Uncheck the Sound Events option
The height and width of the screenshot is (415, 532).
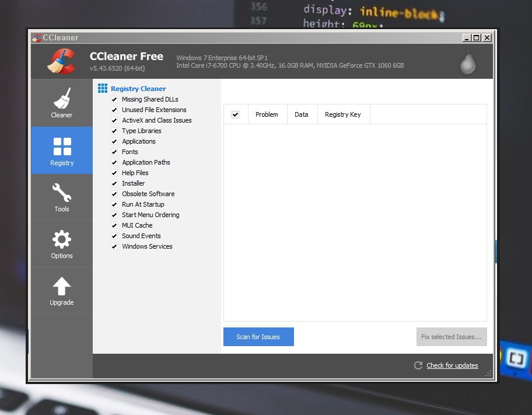click(114, 236)
